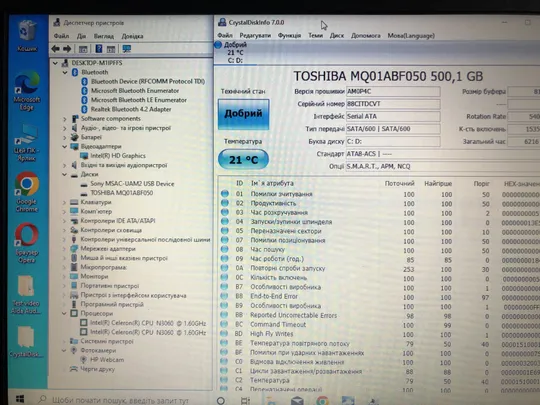
Task: Click the 21 °C temperature button
Action: [243, 159]
